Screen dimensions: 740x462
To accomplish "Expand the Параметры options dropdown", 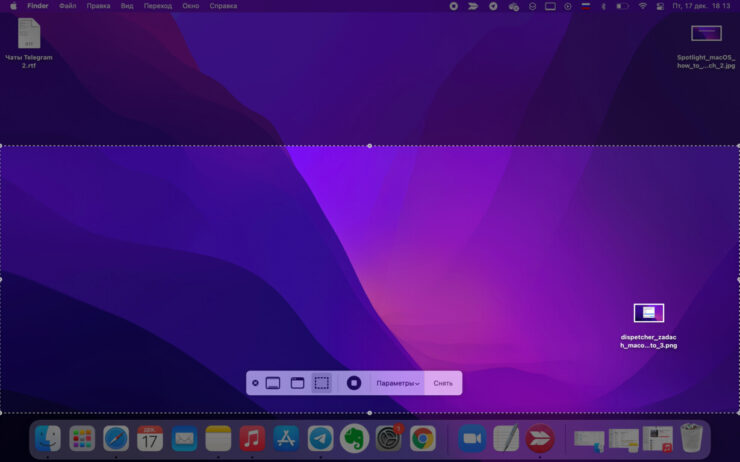I will coord(397,383).
